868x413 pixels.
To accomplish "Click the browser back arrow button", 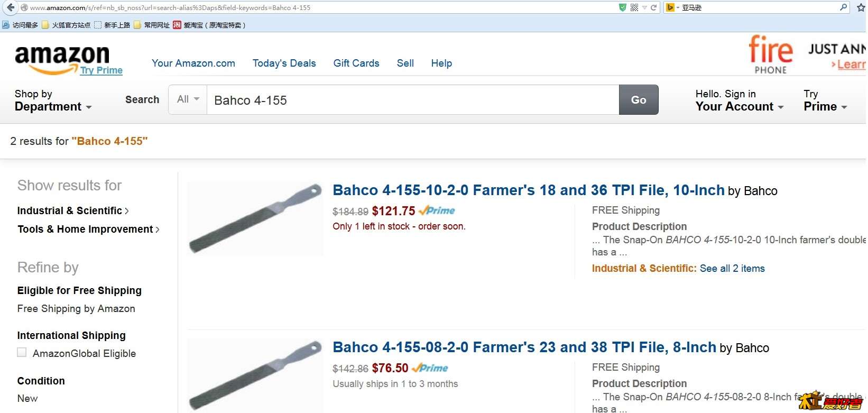I will pyautogui.click(x=11, y=7).
